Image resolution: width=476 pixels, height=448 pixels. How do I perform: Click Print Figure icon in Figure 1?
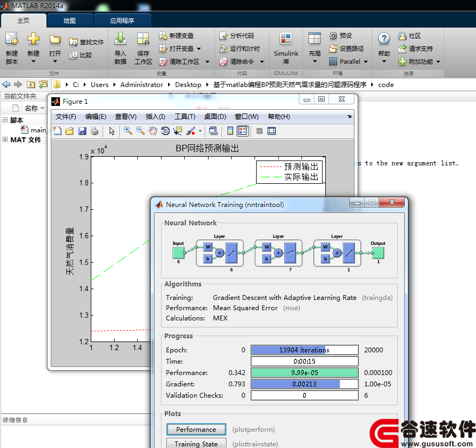tap(95, 131)
